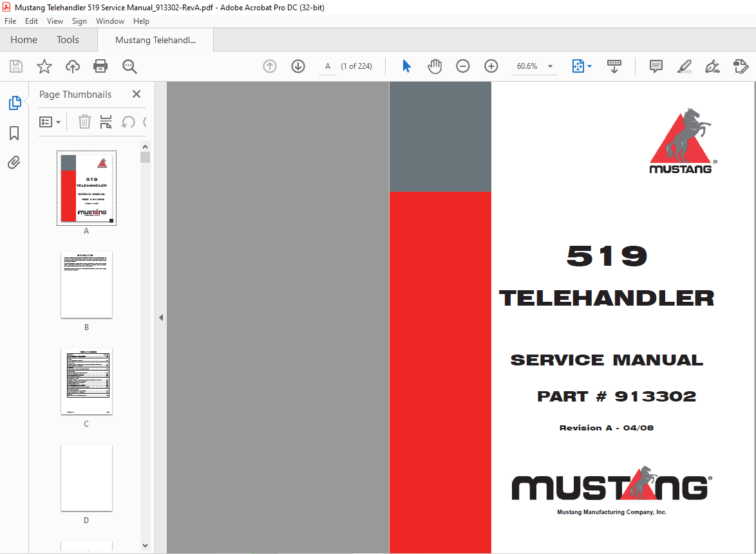
Task: Click the scrolling mode toolbar icon
Action: click(x=614, y=66)
